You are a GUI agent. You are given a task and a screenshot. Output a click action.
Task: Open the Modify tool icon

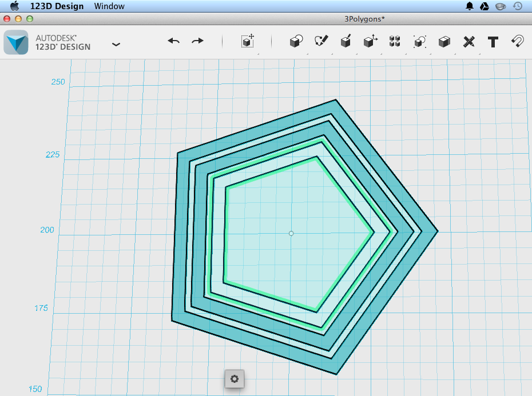371,41
